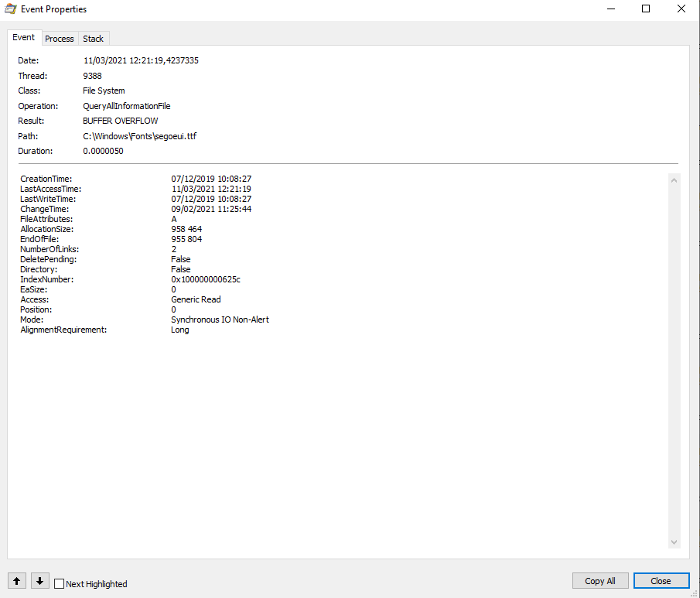Viewport: 700px width, 598px height.
Task: Select the AlignmentRequirement value Long
Action: pos(180,330)
